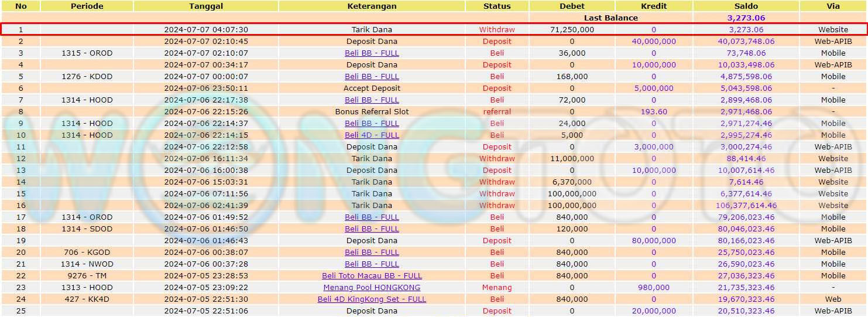This screenshot has height=317, width=868.
Task: Select the "Status" column header
Action: [x=497, y=6]
